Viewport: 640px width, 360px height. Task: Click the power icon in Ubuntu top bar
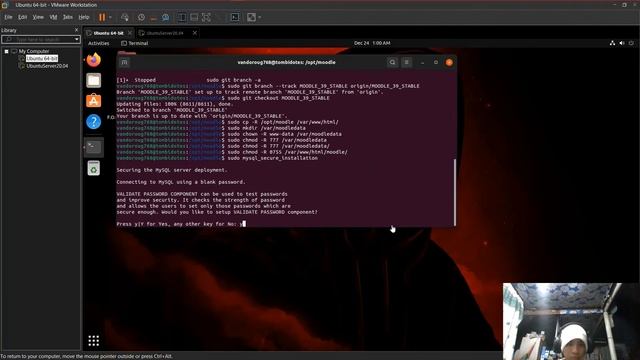[631, 43]
